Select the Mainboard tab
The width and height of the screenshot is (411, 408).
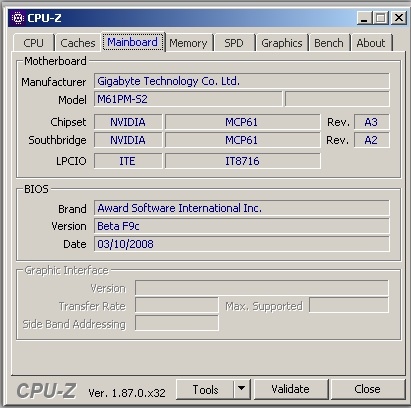click(x=133, y=42)
